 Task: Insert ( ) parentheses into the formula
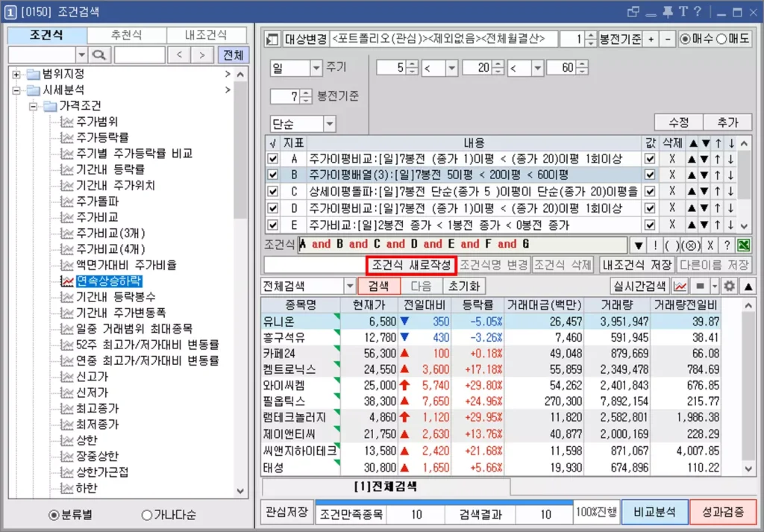coord(671,245)
